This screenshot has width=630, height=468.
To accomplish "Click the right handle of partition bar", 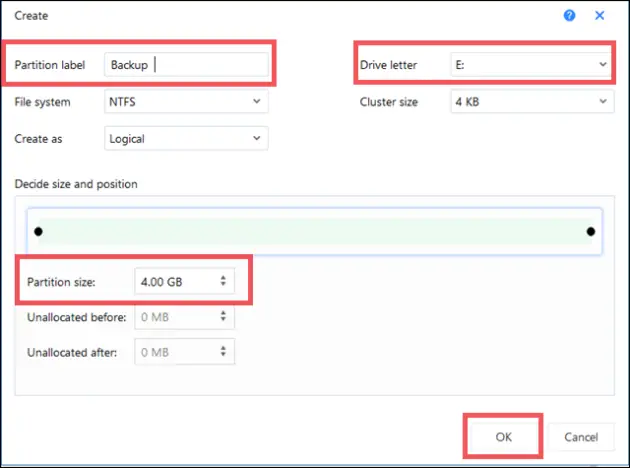I will [591, 232].
